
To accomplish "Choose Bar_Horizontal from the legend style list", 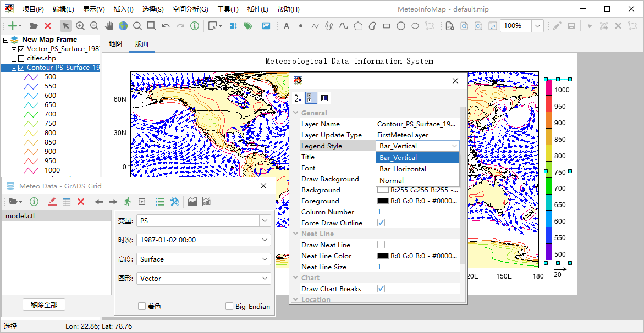I will click(x=403, y=169).
